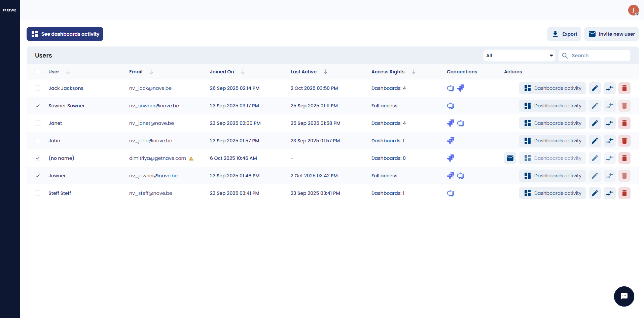The height and width of the screenshot is (318, 644).
Task: Open the edit pencil icon for Jack Jacksons
Action: pos(595,88)
